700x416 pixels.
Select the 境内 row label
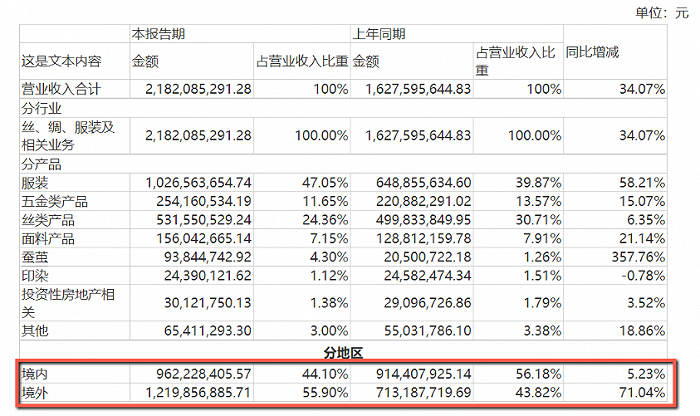tap(35, 374)
